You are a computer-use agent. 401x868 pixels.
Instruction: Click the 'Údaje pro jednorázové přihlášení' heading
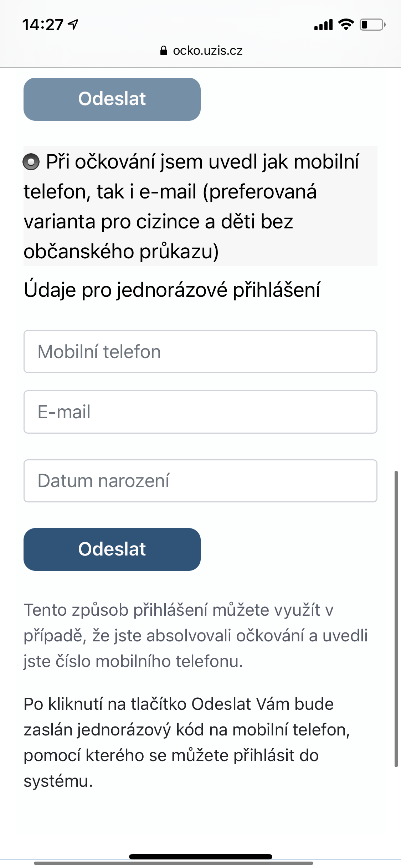tap(172, 290)
